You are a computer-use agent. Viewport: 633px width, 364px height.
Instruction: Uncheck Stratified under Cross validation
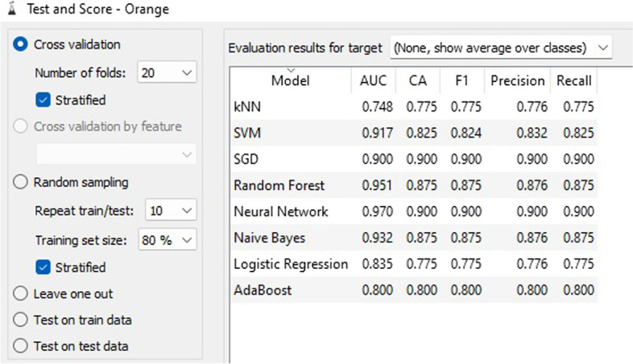(x=43, y=100)
